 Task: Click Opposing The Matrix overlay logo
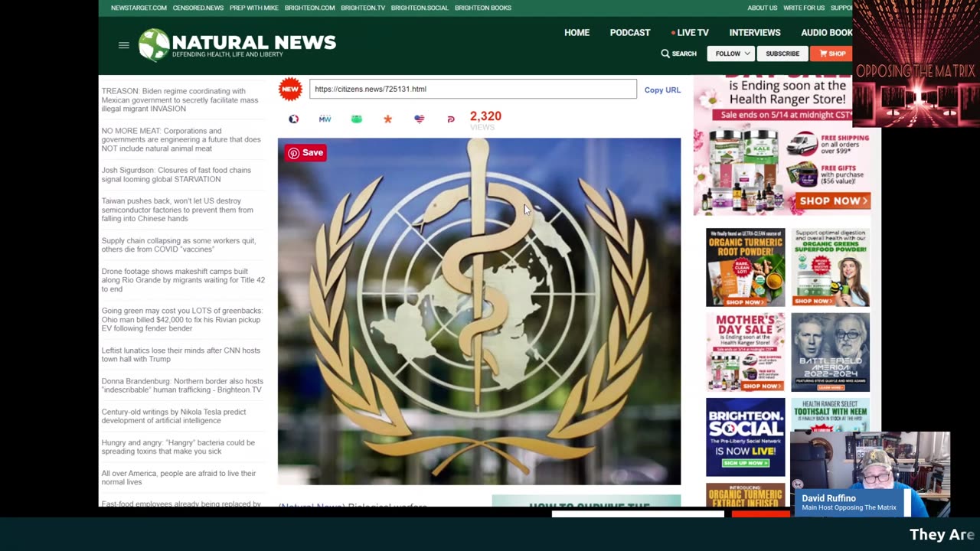(916, 64)
